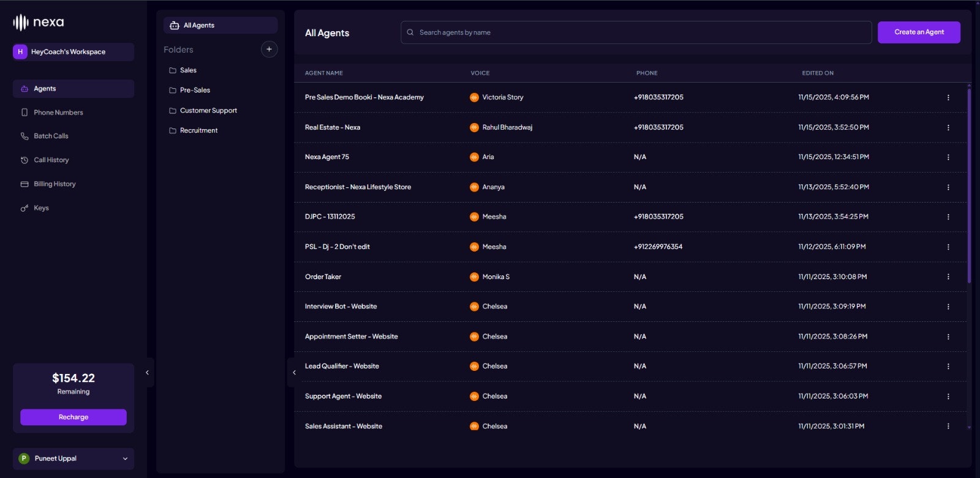Open Receptionist - Nexa Lifestyle Store agent

tap(358, 187)
